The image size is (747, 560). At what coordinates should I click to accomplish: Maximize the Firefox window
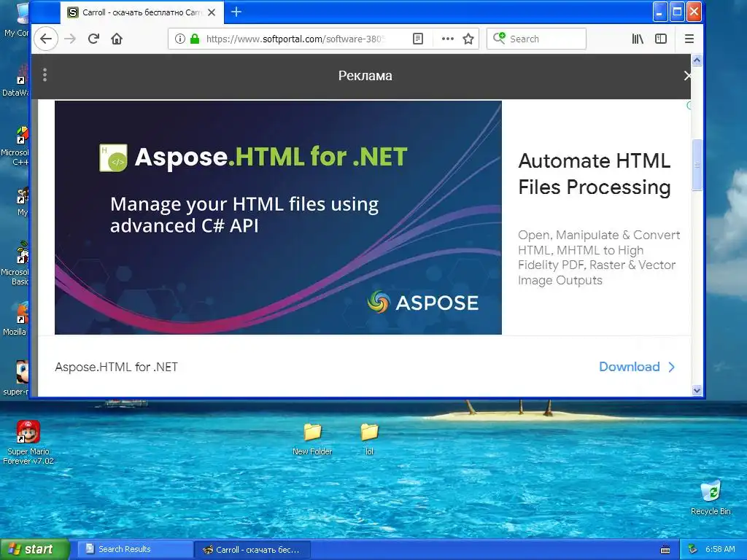[677, 12]
